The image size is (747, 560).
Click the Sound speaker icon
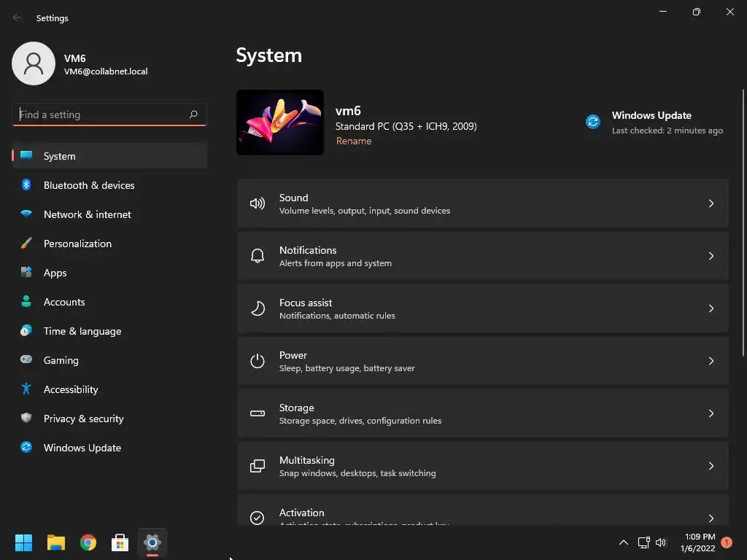(258, 204)
